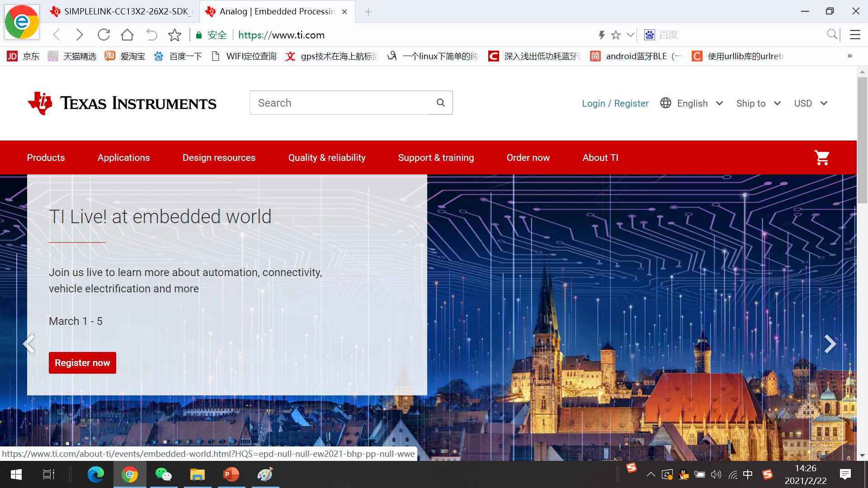Click the Register now button
The width and height of the screenshot is (868, 488).
pyautogui.click(x=82, y=363)
